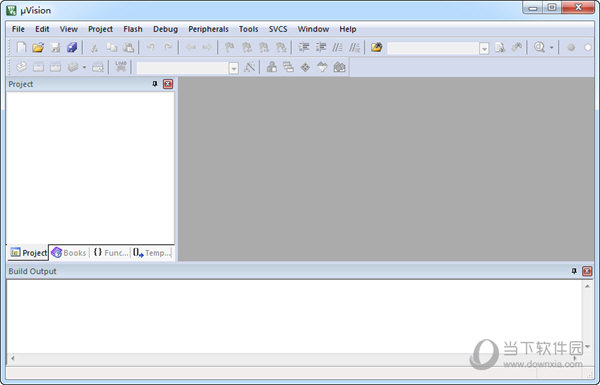Image resolution: width=600 pixels, height=385 pixels.
Task: Insert or remove a bookmark with the flag icon
Action: (x=229, y=47)
